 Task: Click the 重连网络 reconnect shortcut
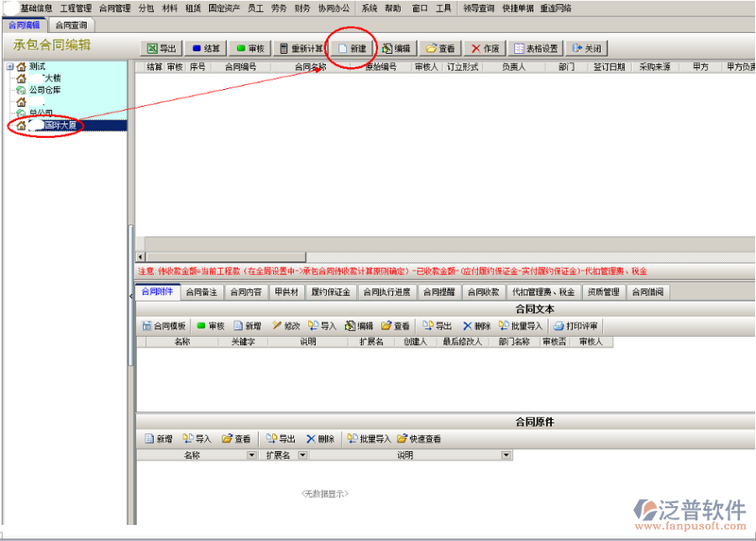point(556,9)
